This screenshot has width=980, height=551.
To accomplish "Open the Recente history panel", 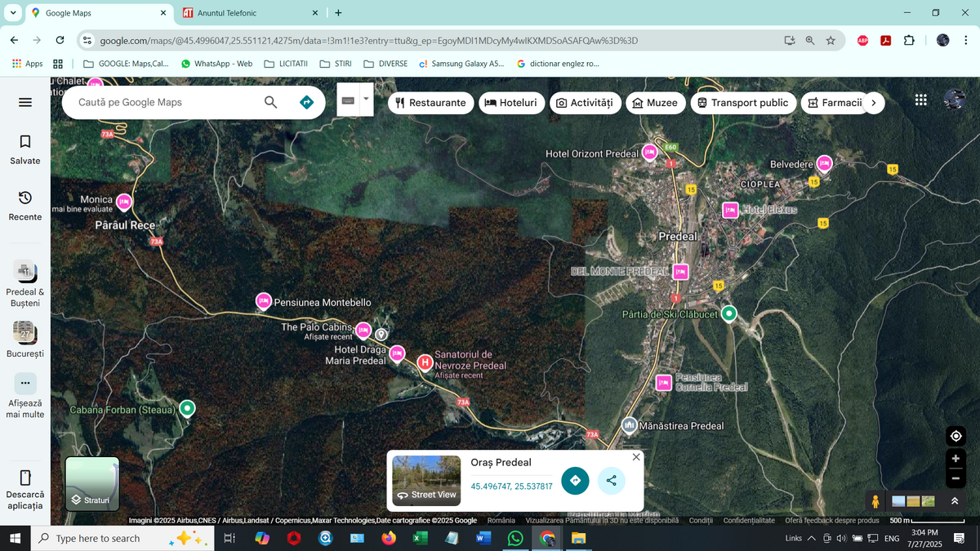I will [25, 207].
